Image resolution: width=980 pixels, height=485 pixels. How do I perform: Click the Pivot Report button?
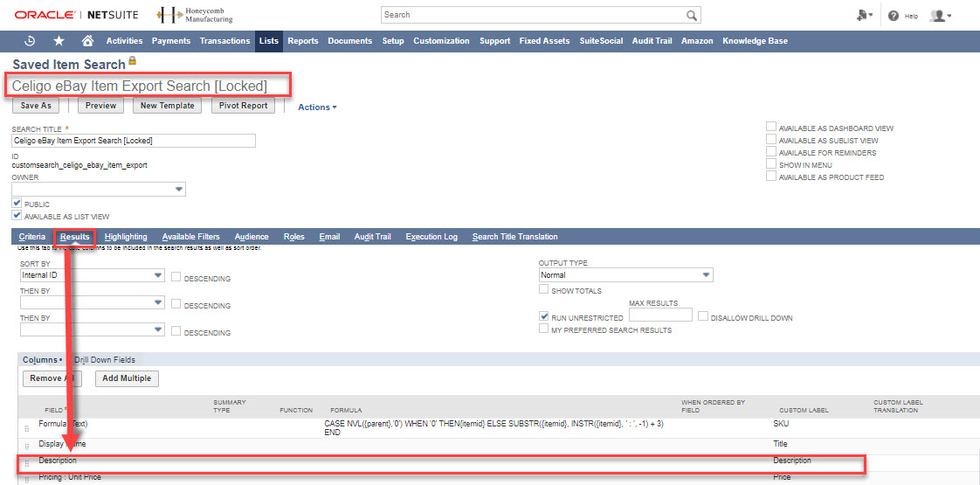[243, 106]
